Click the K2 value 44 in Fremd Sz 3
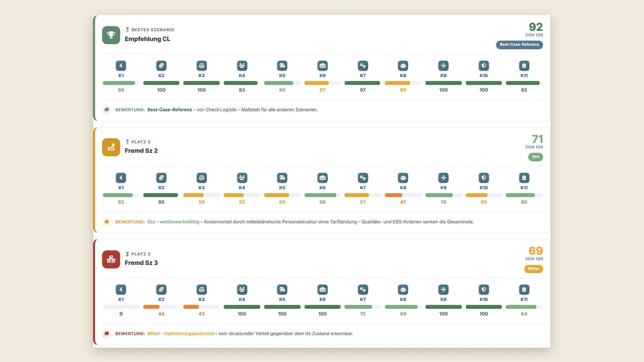The image size is (644, 362). [161, 314]
